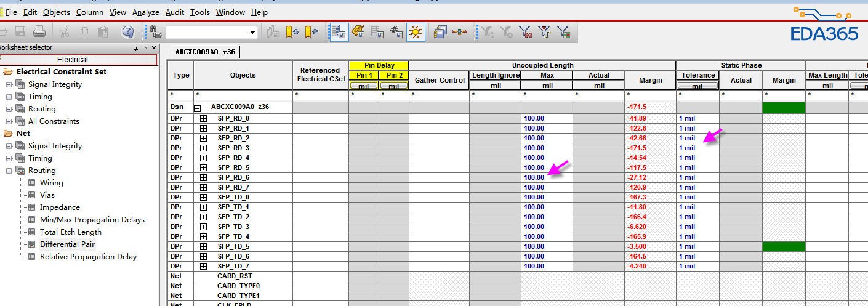Click the Cut scissors icon
The height and width of the screenshot is (306, 868).
pos(64,31)
